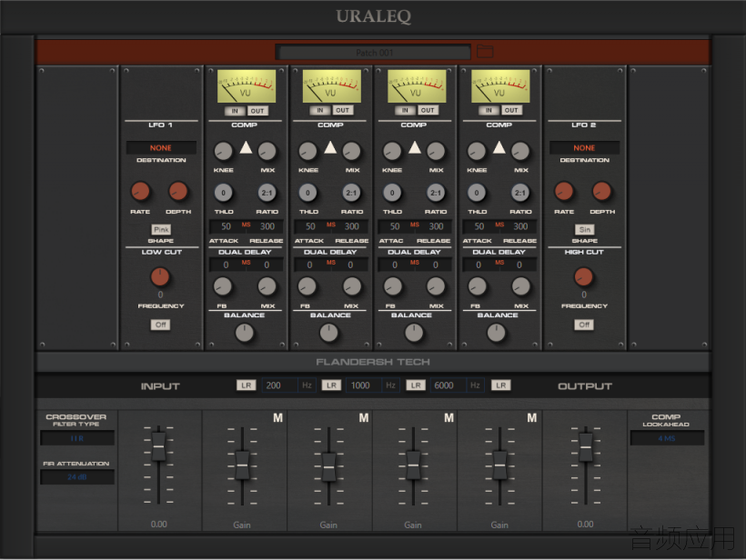Toggle the Low Cut Off switch
This screenshot has width=746, height=560.
click(x=160, y=325)
